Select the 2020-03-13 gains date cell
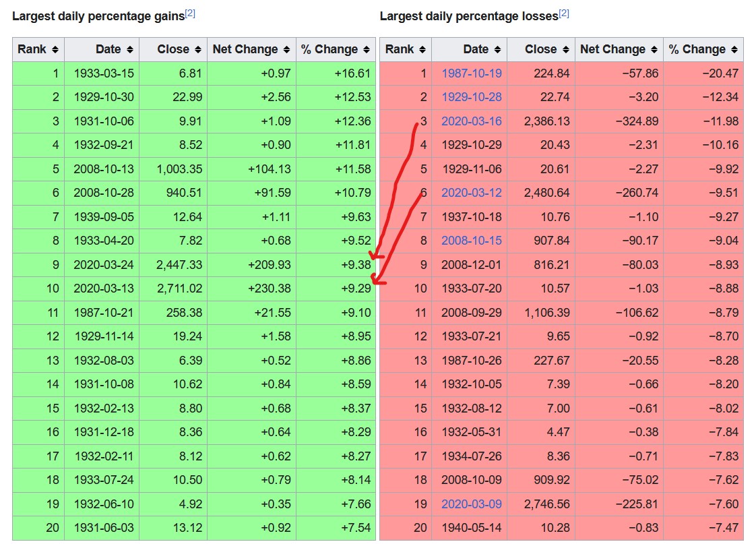This screenshot has height=544, width=756. (102, 289)
